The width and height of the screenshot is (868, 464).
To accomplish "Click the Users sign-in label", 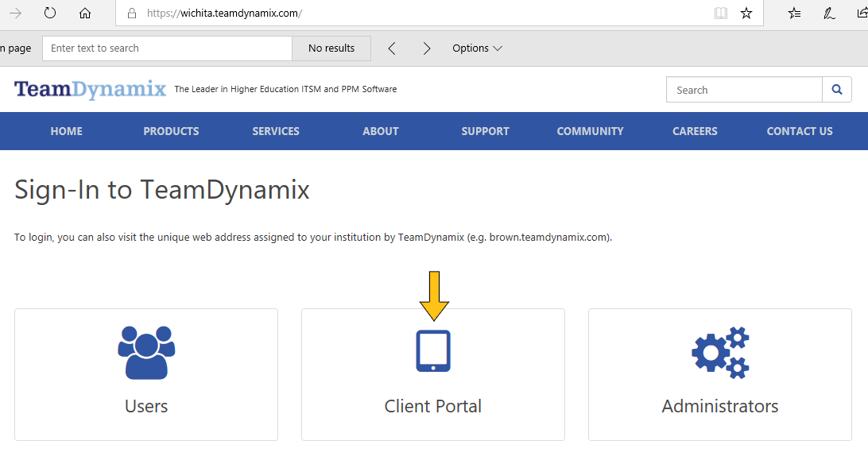I will [146, 406].
